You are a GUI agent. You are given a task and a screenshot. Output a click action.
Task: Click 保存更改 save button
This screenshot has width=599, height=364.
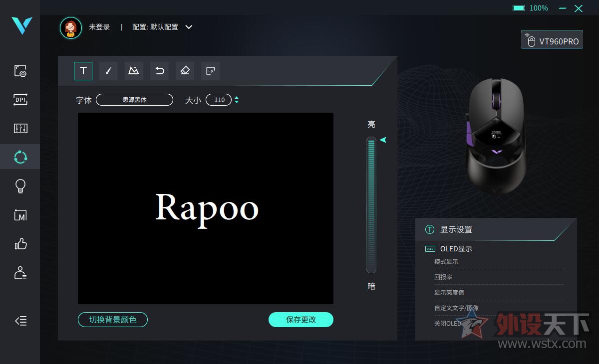pyautogui.click(x=301, y=320)
